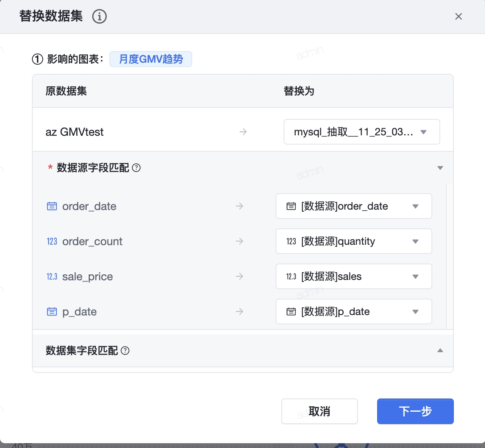Click the 取消 button
Screen dimensions: 485x448
pyautogui.click(x=319, y=411)
